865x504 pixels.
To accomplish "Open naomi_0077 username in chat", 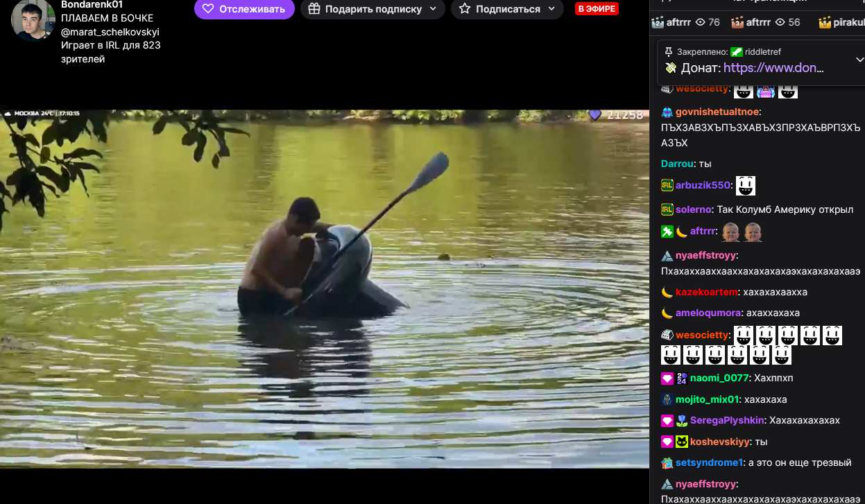I will pos(719,378).
